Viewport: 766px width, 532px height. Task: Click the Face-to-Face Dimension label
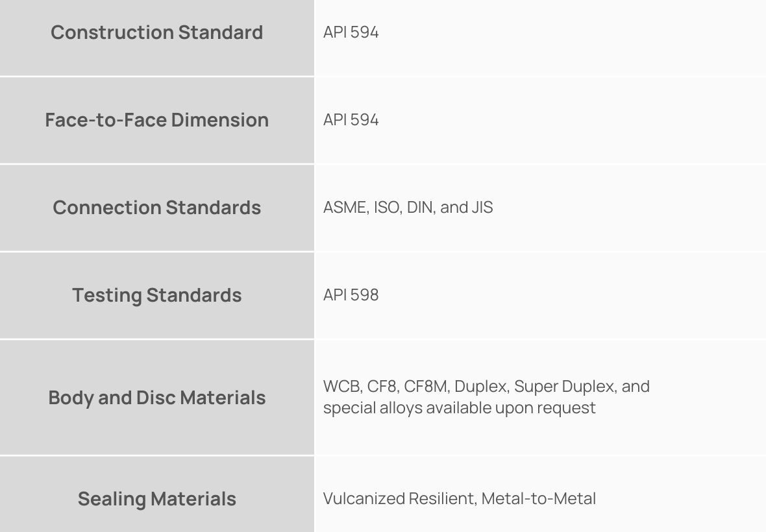coord(156,120)
